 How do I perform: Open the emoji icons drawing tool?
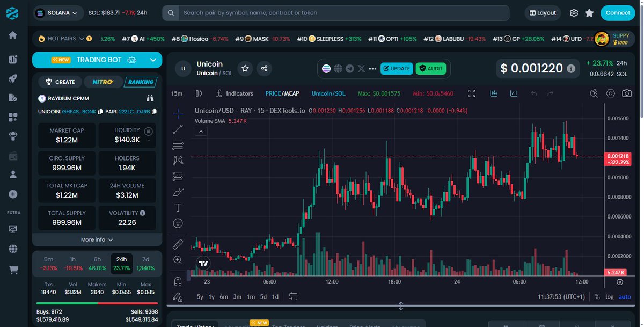(x=178, y=223)
